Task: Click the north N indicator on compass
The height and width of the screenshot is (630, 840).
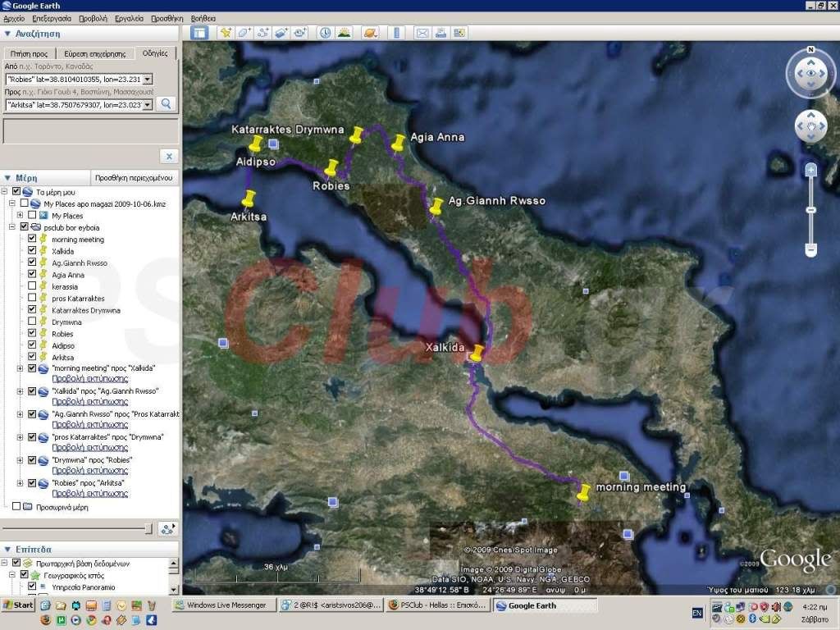Action: point(810,49)
